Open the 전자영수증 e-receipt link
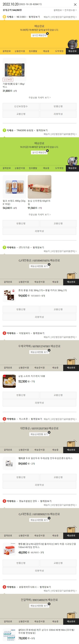 (x=70, y=10)
